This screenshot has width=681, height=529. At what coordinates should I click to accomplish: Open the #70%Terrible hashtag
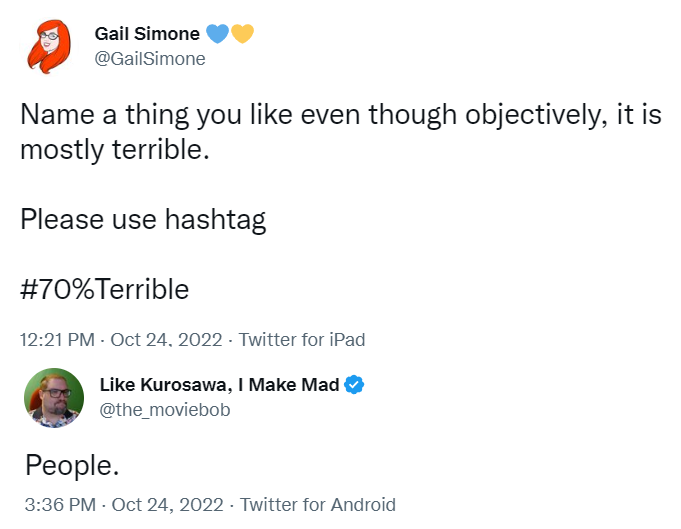[104, 290]
